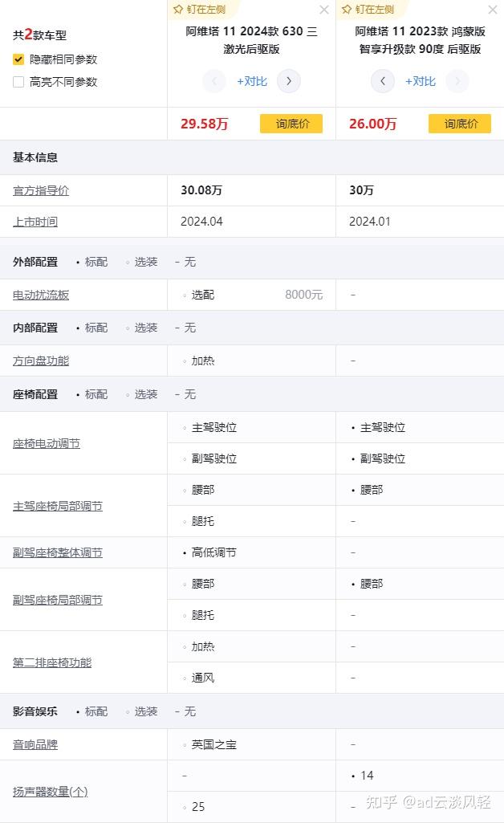Ask bottom price for the 26.00万 model
The height and width of the screenshot is (823, 504).
[460, 124]
